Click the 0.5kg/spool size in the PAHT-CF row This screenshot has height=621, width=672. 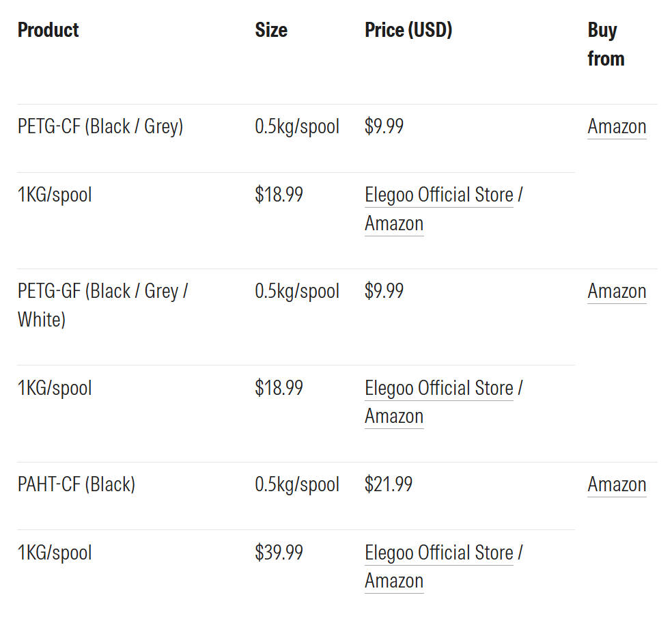click(297, 485)
